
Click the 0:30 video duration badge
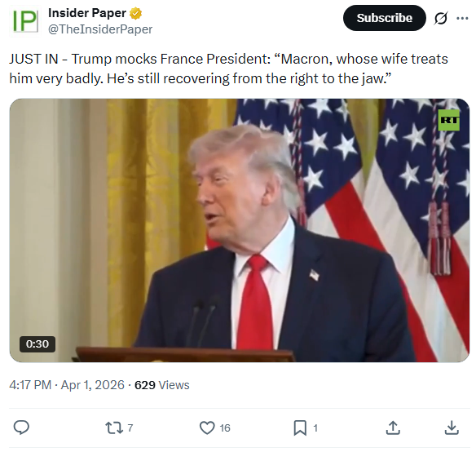[x=37, y=344]
